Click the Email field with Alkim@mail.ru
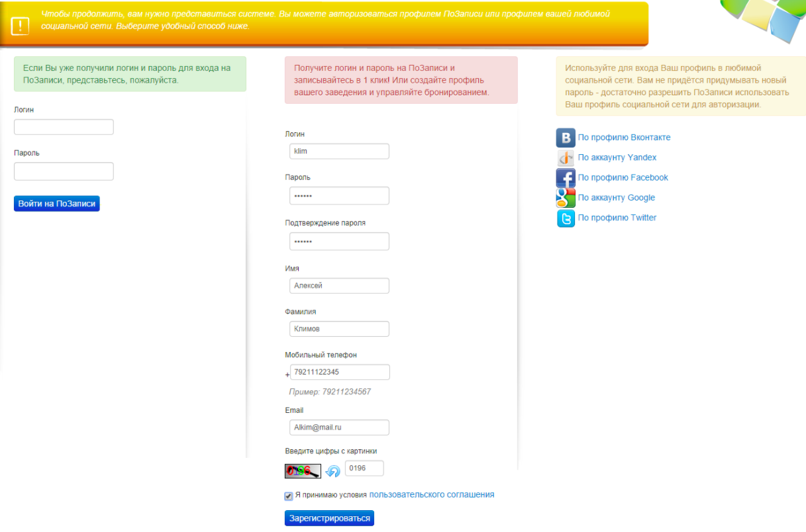This screenshot has height=532, width=806. click(x=339, y=428)
